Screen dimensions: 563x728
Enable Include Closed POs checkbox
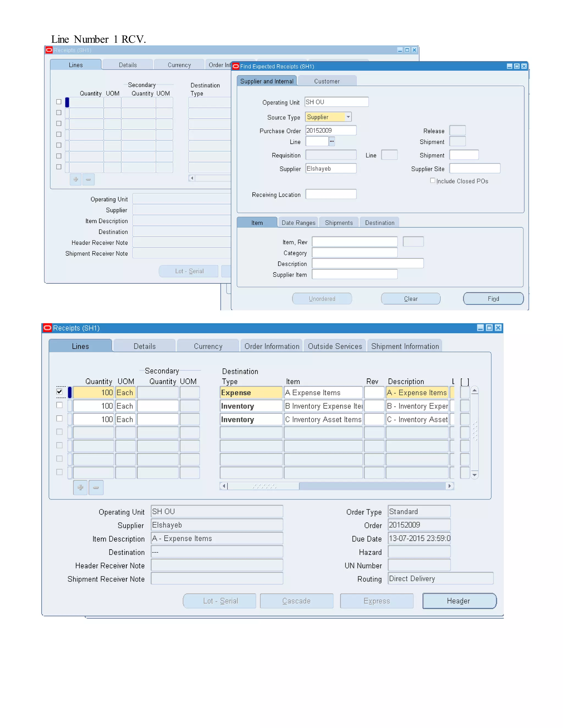pos(432,180)
